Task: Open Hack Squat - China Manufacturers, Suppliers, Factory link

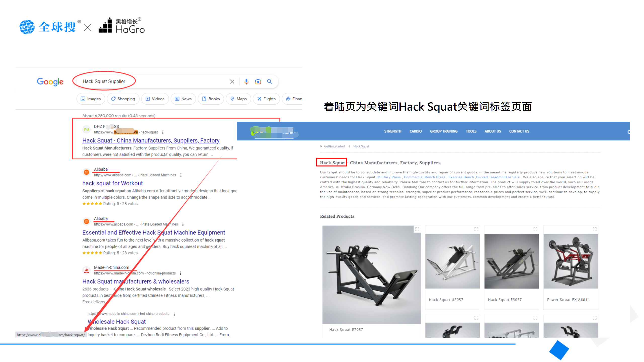Action: coord(151,141)
